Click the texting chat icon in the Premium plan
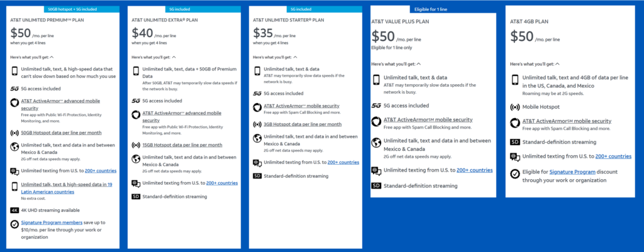 pyautogui.click(x=15, y=172)
